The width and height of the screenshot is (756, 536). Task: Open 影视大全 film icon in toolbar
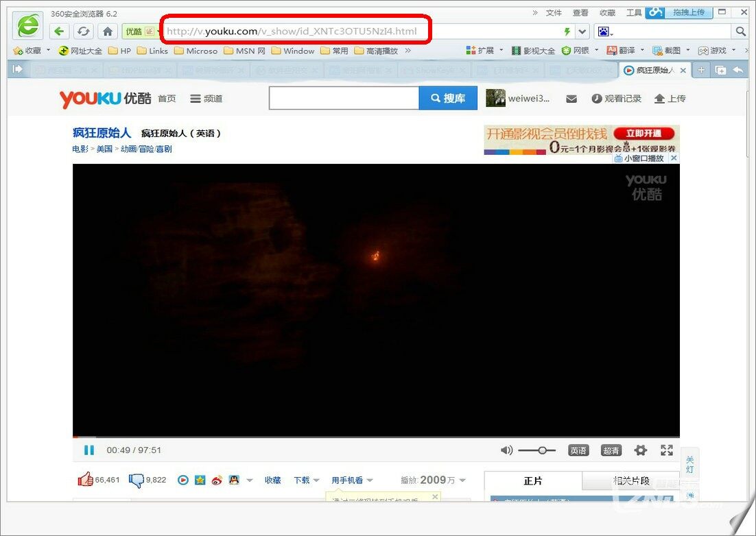pyautogui.click(x=533, y=50)
